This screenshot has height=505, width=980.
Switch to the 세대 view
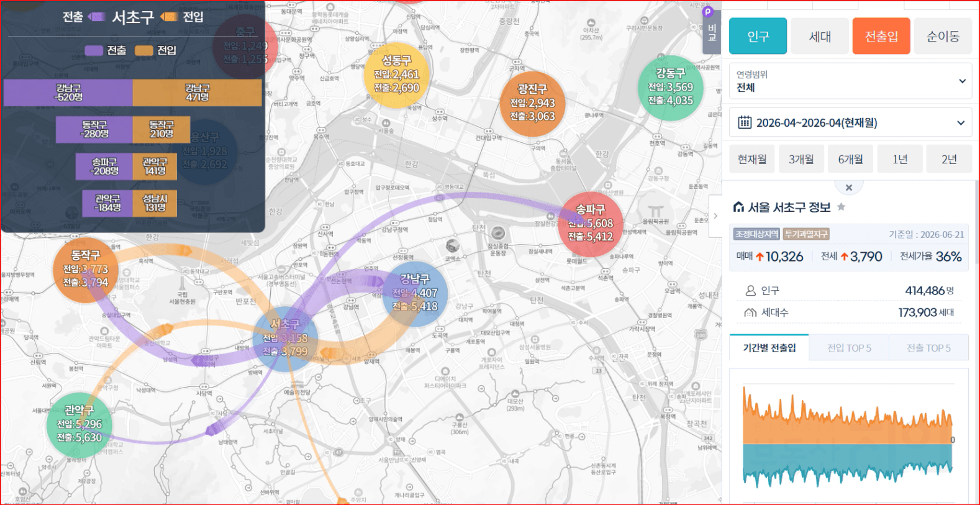pos(820,36)
